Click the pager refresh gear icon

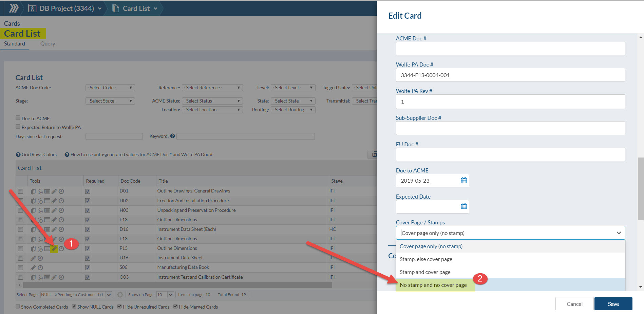[120, 295]
